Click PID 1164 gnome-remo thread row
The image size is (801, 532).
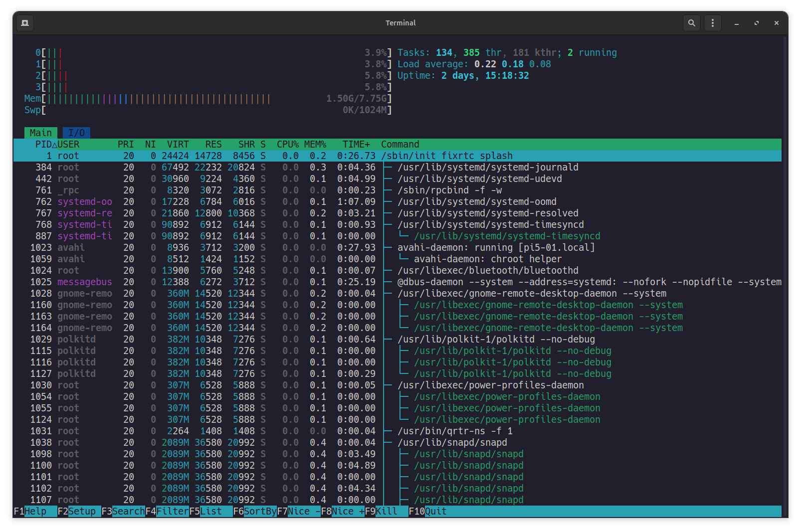[398, 328]
